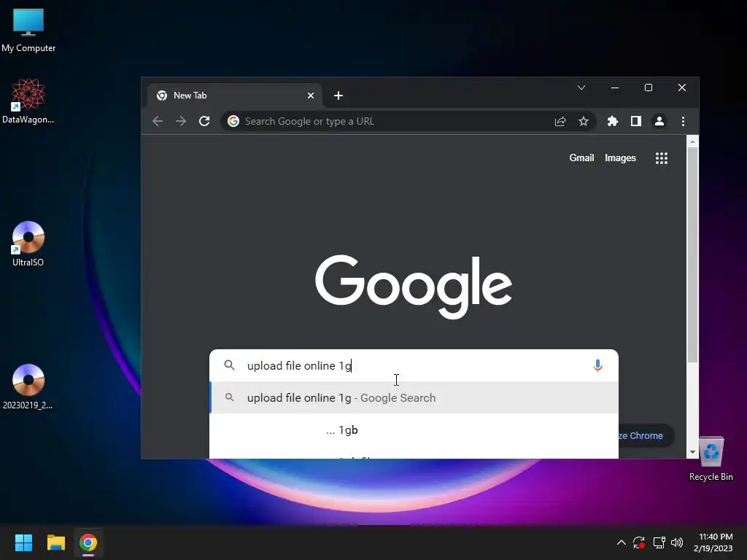
Task: Click the update sync tray icon
Action: pos(639,542)
